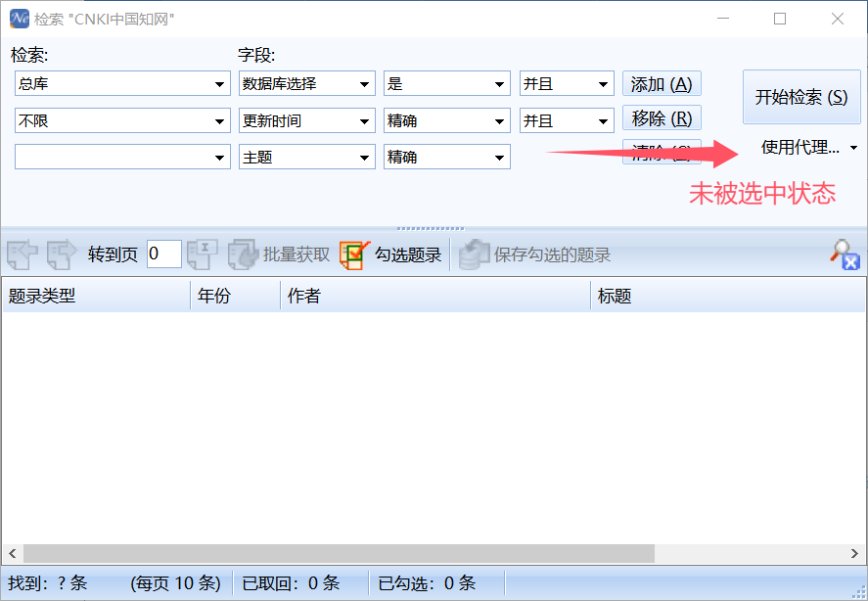This screenshot has height=601, width=868.
Task: Click the horizontal scrollbar thumb
Action: coord(339,553)
